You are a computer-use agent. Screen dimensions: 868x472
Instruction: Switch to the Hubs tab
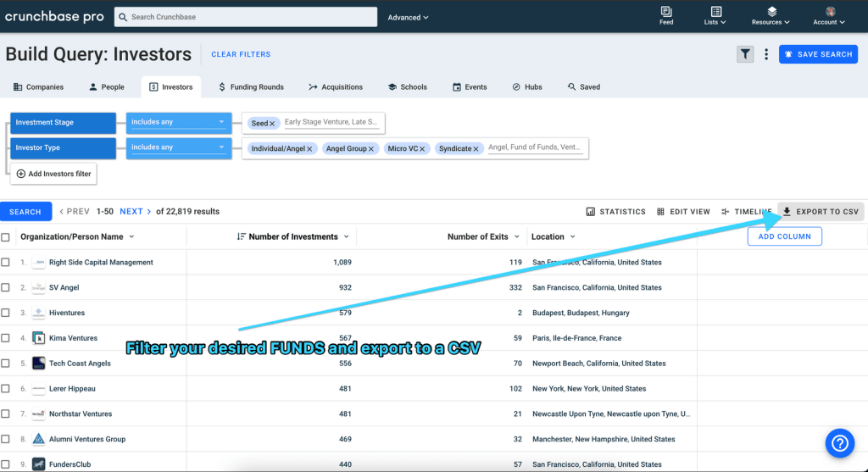[527, 87]
